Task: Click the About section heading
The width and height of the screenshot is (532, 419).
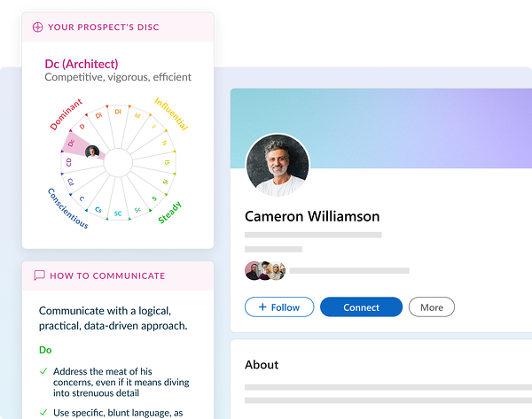Action: pos(262,364)
